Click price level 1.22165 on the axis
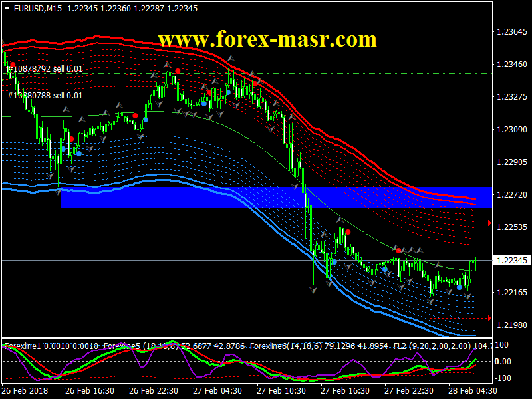Viewport: 532px width, 399px height. pos(512,293)
